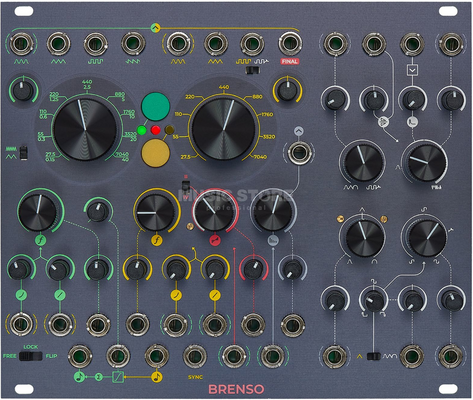Click the large green frequency dial
473x400 pixels.
pyautogui.click(x=85, y=130)
